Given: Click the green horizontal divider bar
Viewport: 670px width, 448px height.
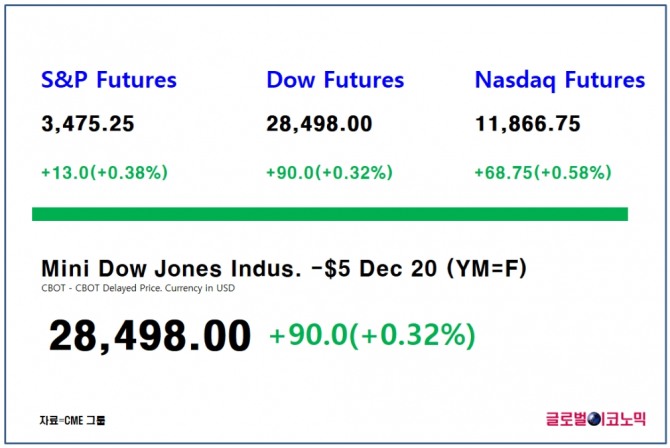Looking at the screenshot, I should (330, 214).
